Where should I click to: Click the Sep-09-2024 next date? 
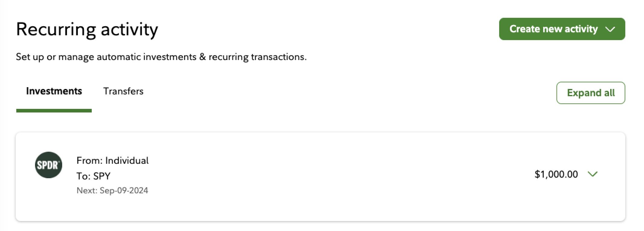coord(124,191)
